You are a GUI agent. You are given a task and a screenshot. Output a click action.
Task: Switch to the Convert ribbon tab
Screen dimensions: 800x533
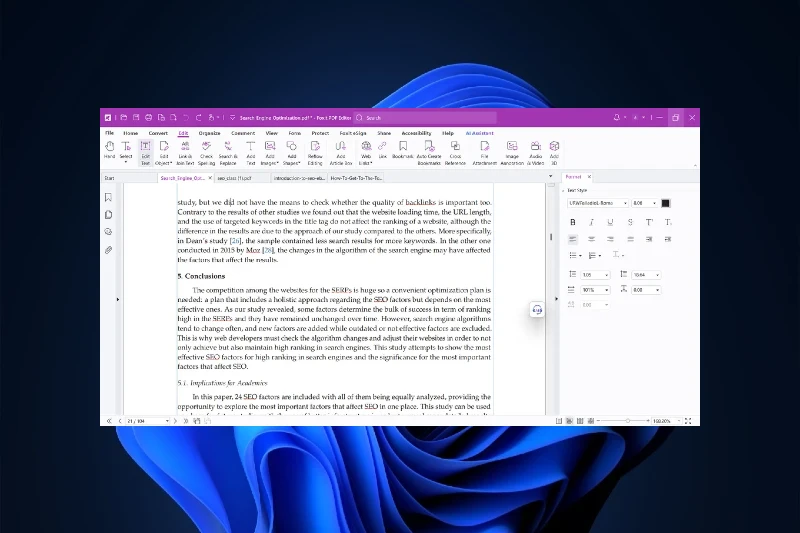[x=158, y=133]
